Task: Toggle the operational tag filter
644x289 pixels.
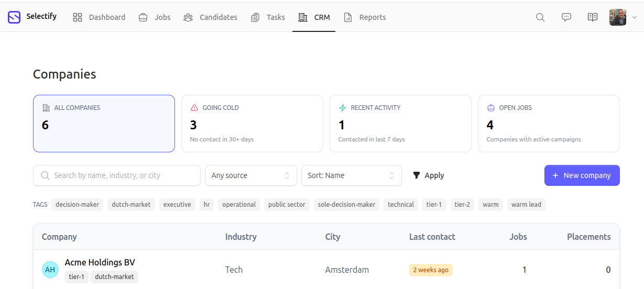Action: [x=239, y=205]
